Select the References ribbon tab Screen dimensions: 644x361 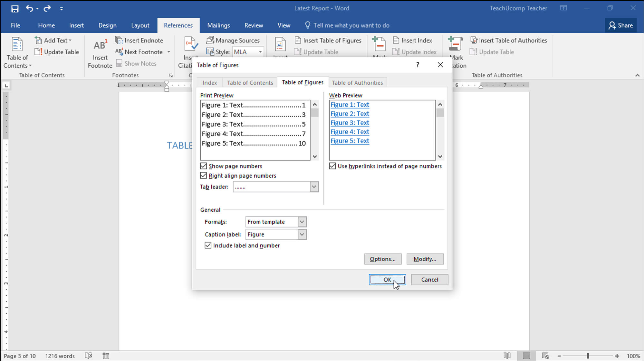[178, 25]
